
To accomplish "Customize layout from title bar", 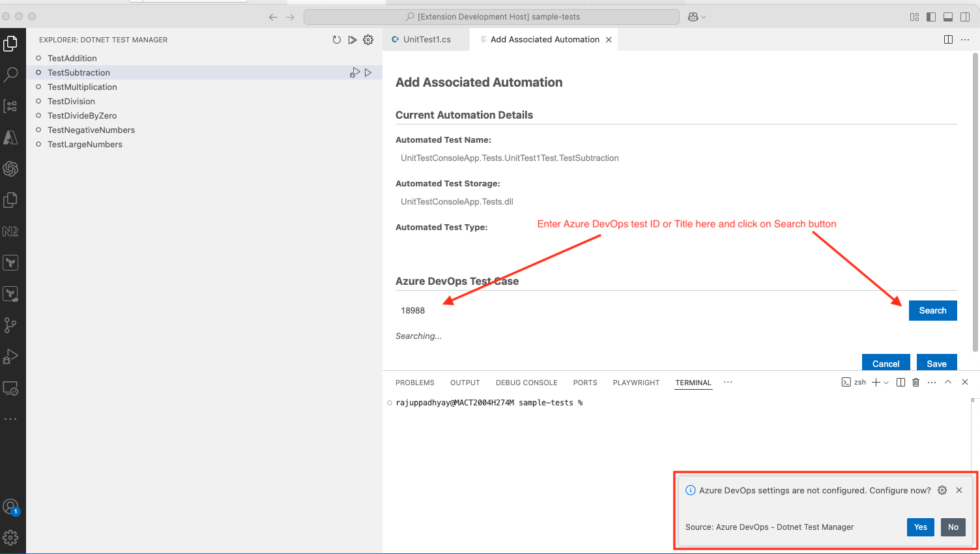I will [915, 17].
